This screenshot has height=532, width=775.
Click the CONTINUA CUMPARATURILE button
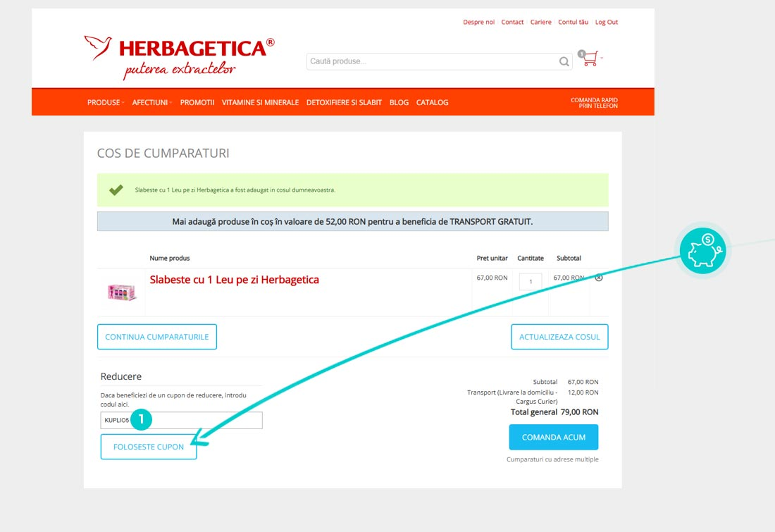point(156,337)
